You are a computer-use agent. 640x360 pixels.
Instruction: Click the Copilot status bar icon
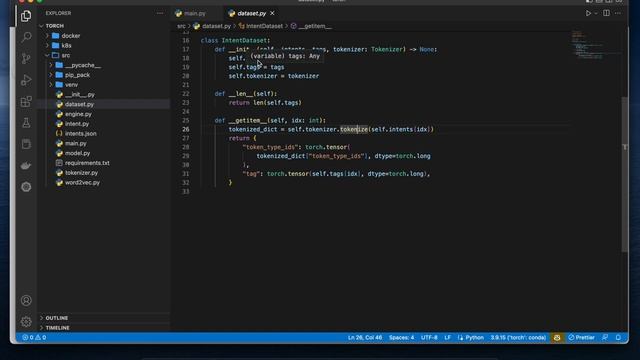[557, 338]
